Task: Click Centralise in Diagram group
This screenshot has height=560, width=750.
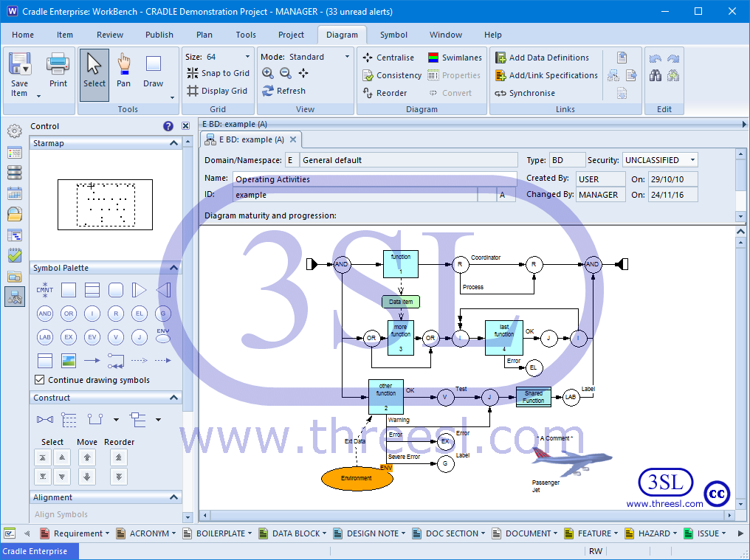Action: (388, 58)
